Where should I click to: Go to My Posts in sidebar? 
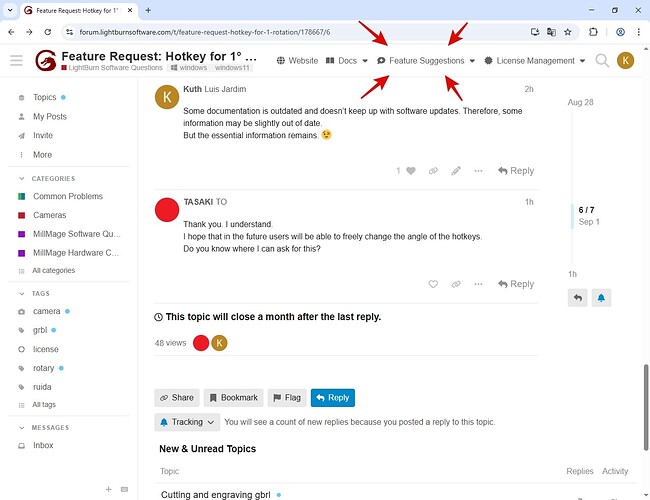pos(49,117)
